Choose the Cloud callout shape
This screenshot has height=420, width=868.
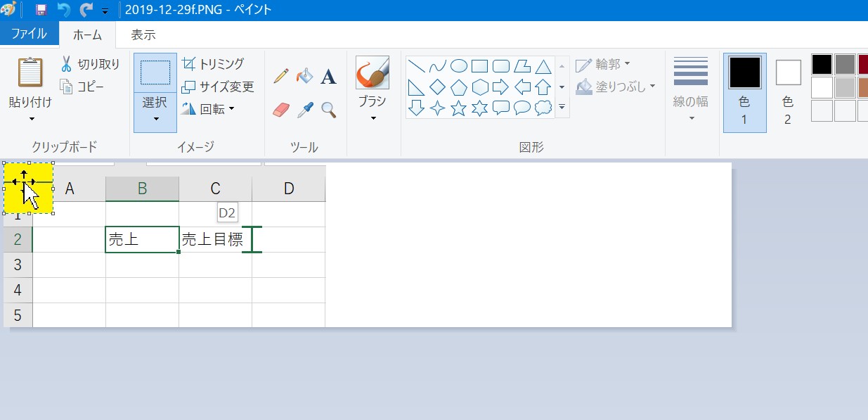coord(543,108)
